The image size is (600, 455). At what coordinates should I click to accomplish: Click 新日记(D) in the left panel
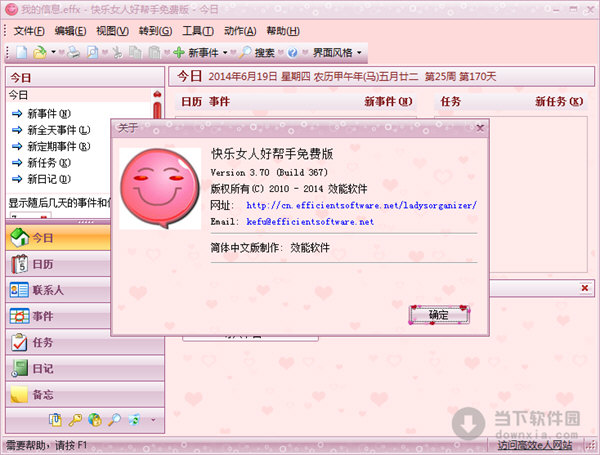point(41,179)
